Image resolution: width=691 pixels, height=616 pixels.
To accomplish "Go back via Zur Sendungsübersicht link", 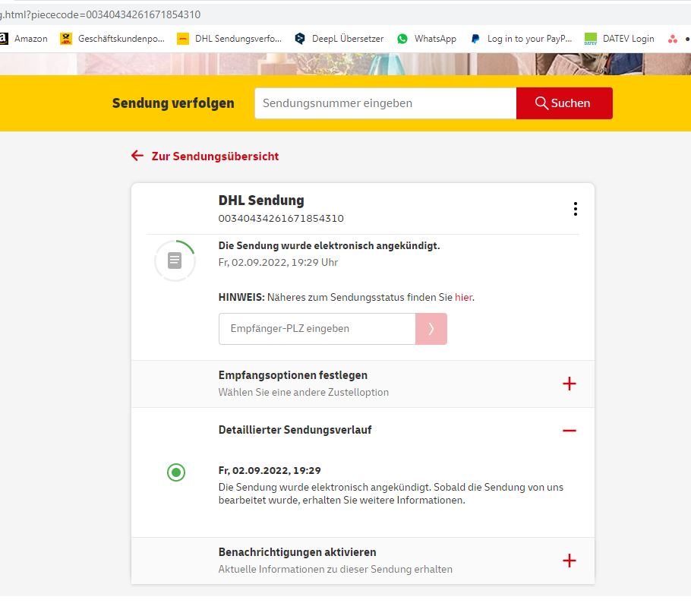I will pyautogui.click(x=205, y=156).
